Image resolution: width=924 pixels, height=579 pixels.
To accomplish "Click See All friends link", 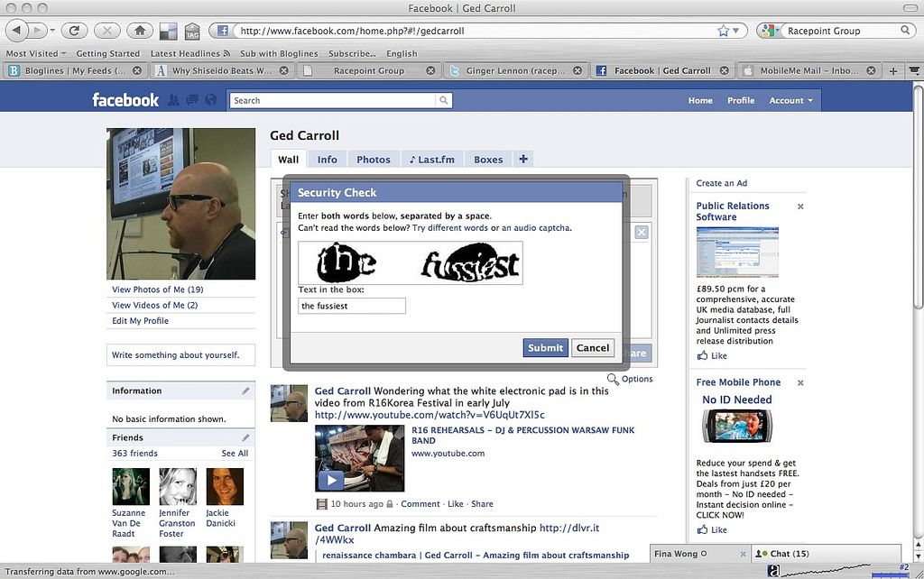I will click(x=235, y=454).
